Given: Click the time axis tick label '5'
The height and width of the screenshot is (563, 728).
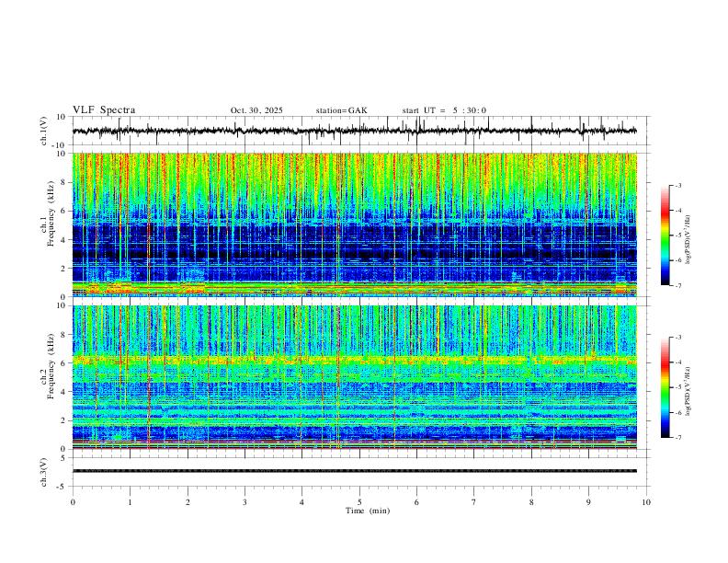Looking at the screenshot, I should (x=359, y=502).
